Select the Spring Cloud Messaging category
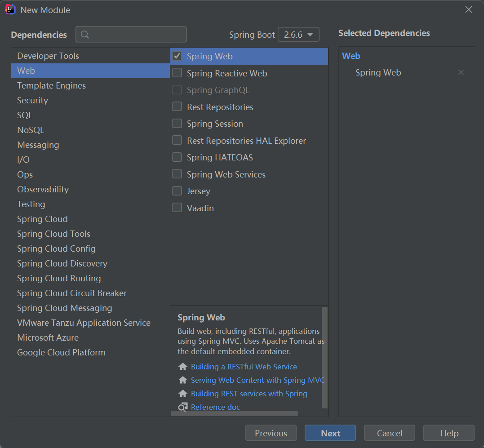The height and width of the screenshot is (448, 484). [x=90, y=308]
